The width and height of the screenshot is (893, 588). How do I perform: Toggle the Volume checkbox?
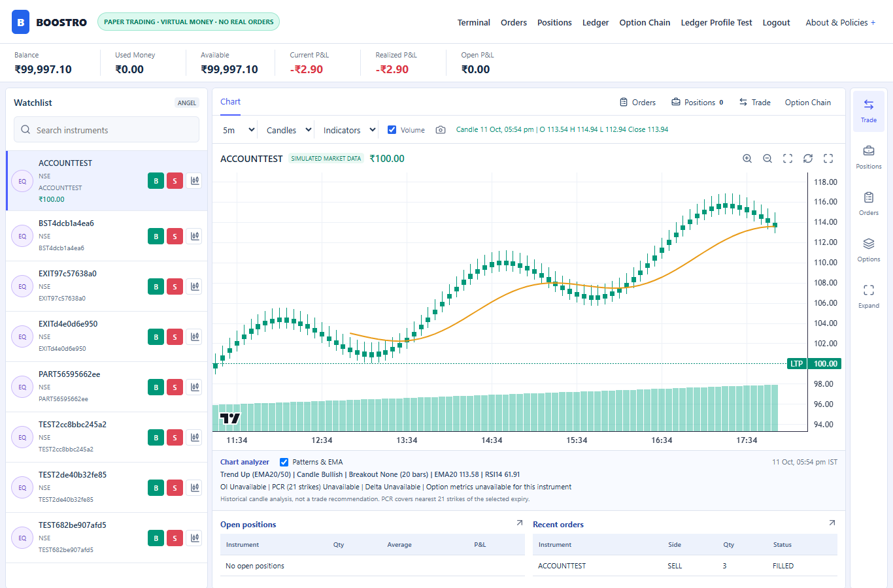tap(392, 130)
